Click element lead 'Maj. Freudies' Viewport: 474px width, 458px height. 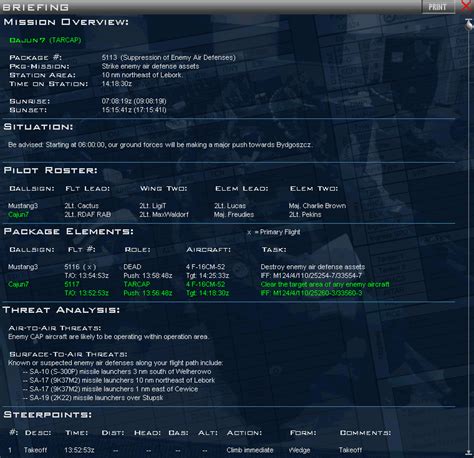234,214
